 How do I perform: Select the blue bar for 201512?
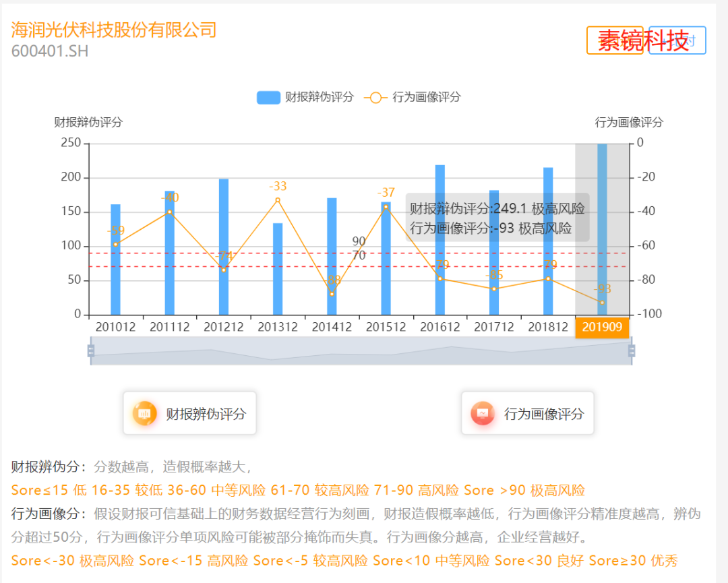point(386,259)
